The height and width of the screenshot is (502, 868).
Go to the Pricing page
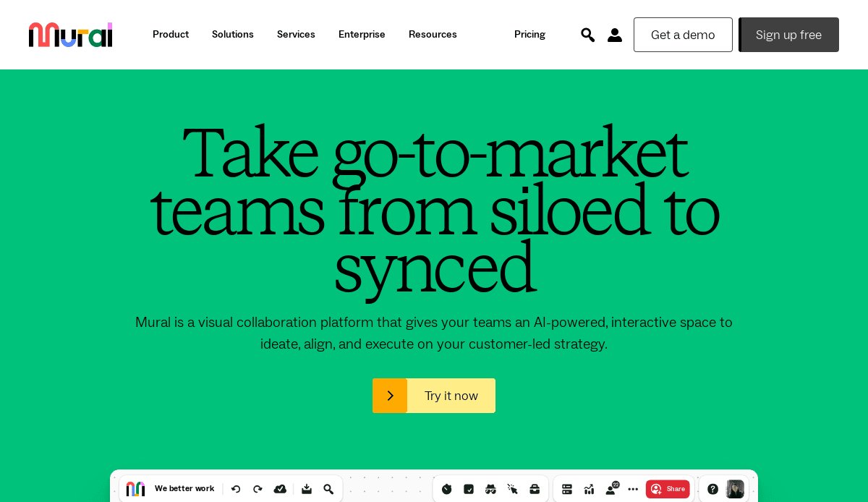tap(529, 34)
